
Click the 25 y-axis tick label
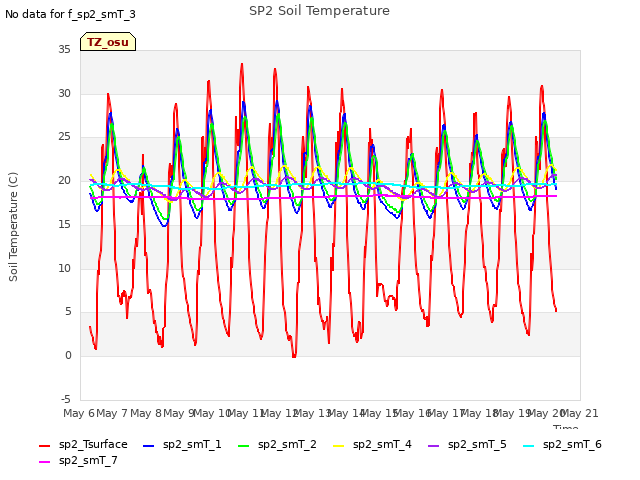[x=64, y=137]
